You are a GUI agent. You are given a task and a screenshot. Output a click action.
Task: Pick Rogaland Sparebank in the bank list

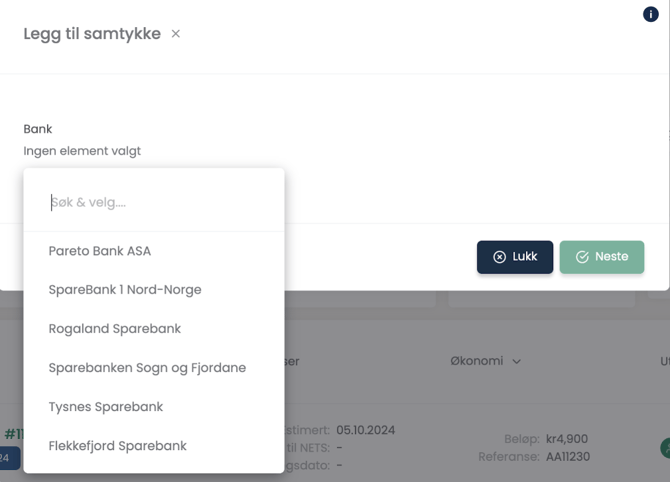click(x=115, y=329)
